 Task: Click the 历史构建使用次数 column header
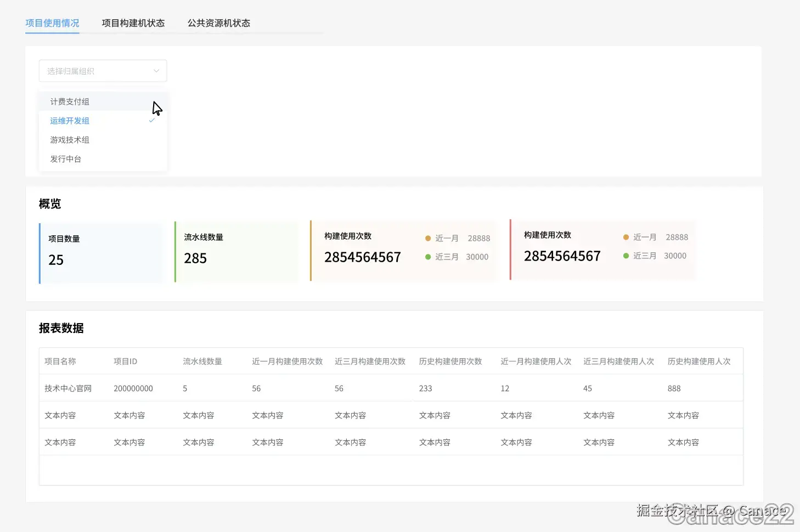click(450, 361)
